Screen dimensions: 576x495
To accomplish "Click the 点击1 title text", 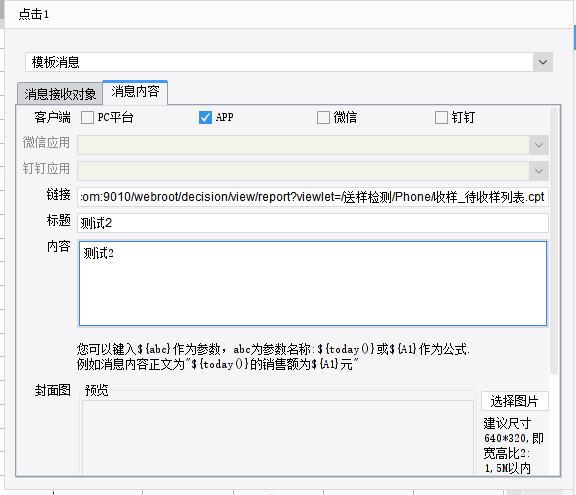I will point(34,14).
